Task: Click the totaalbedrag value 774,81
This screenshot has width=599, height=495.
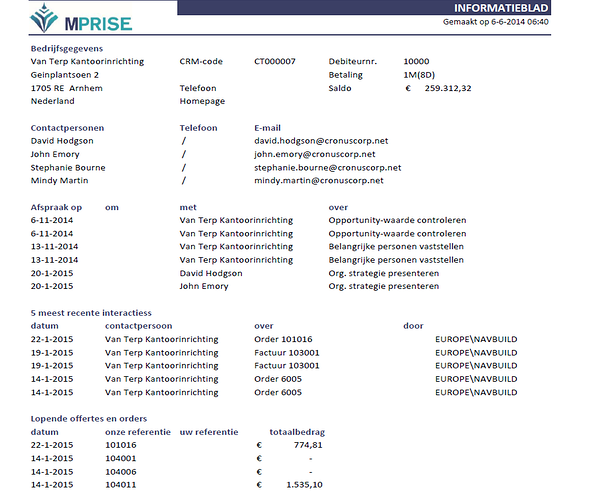Action: (308, 445)
